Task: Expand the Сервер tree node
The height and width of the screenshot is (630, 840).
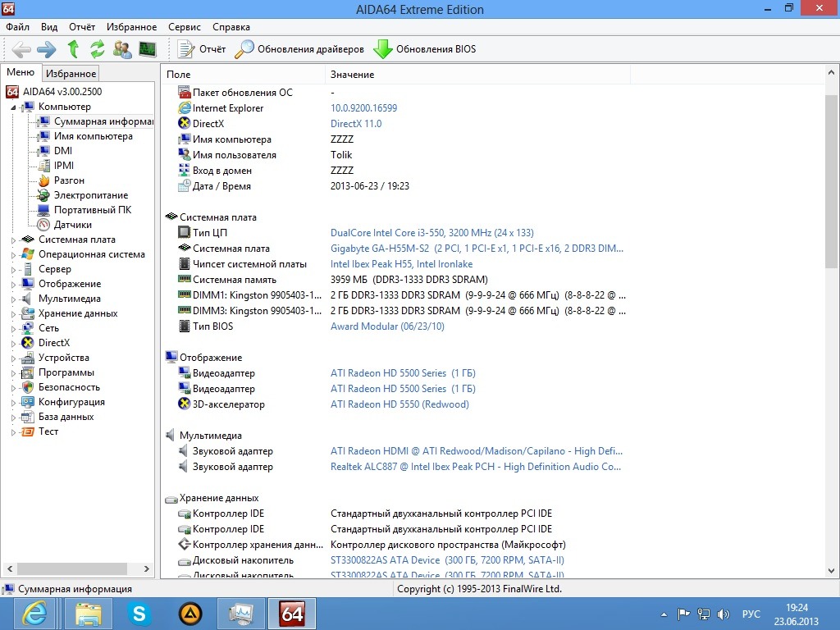Action: tap(13, 269)
